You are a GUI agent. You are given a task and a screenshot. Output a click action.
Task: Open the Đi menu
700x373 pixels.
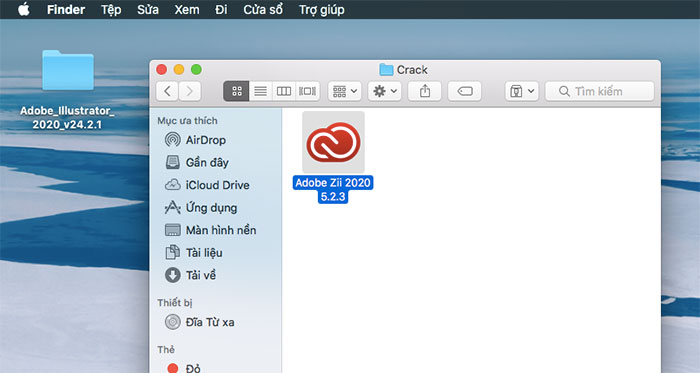[221, 9]
